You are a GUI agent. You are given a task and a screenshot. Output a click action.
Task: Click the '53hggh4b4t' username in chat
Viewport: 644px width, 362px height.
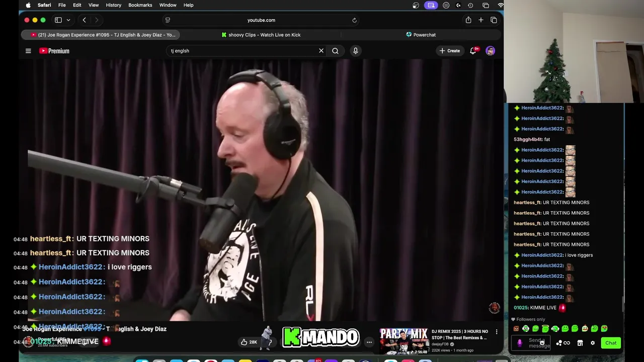pyautogui.click(x=528, y=139)
